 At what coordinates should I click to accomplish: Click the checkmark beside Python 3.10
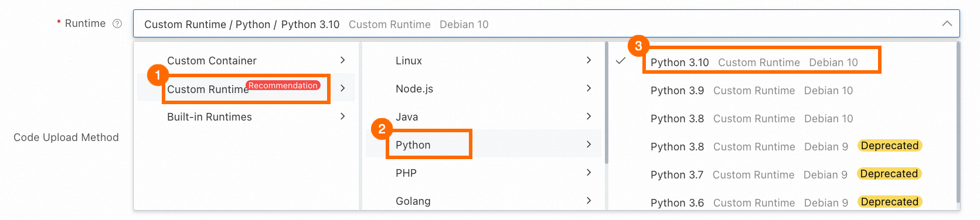pyautogui.click(x=621, y=61)
